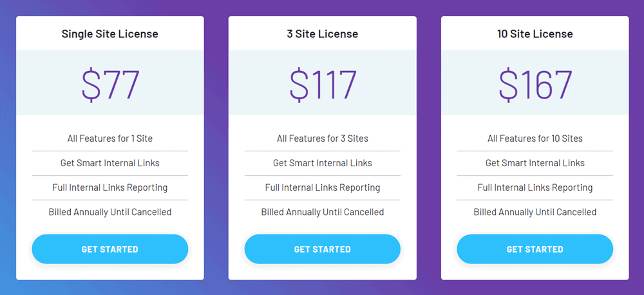Screen dimensions: 644x295
Task: Click Get Started under 3 Site License
Action: (323, 249)
